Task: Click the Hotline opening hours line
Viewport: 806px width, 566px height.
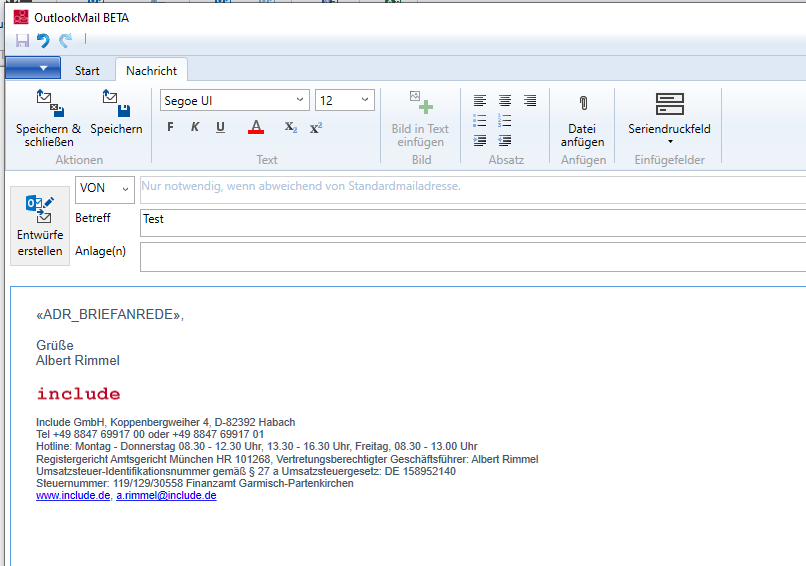Action: pyautogui.click(x=257, y=446)
